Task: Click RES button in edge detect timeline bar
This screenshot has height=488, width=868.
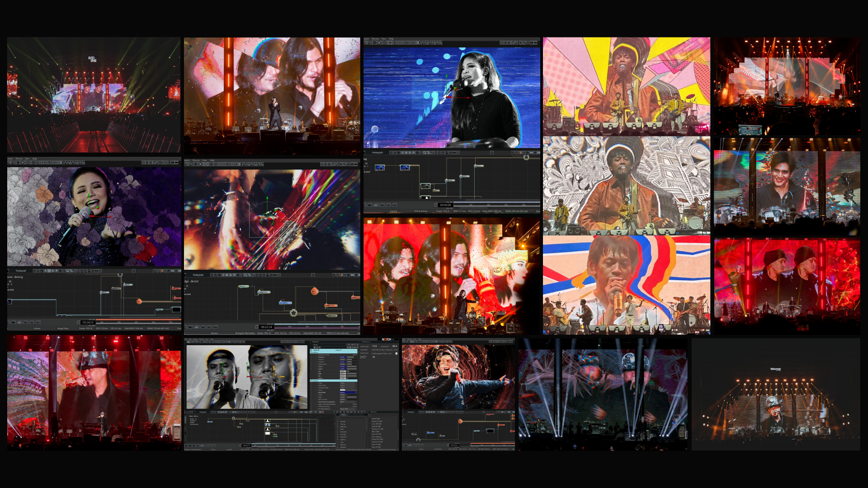Action: click(196, 327)
